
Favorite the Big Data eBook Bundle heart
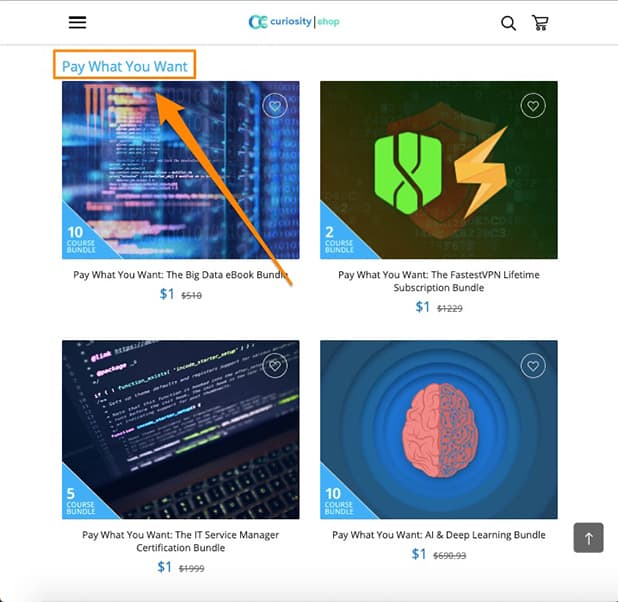point(275,106)
